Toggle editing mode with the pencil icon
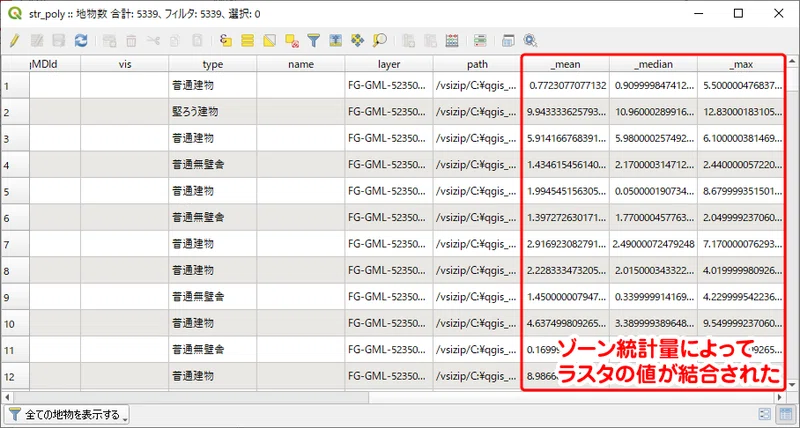This screenshot has width=800, height=428. (x=15, y=40)
